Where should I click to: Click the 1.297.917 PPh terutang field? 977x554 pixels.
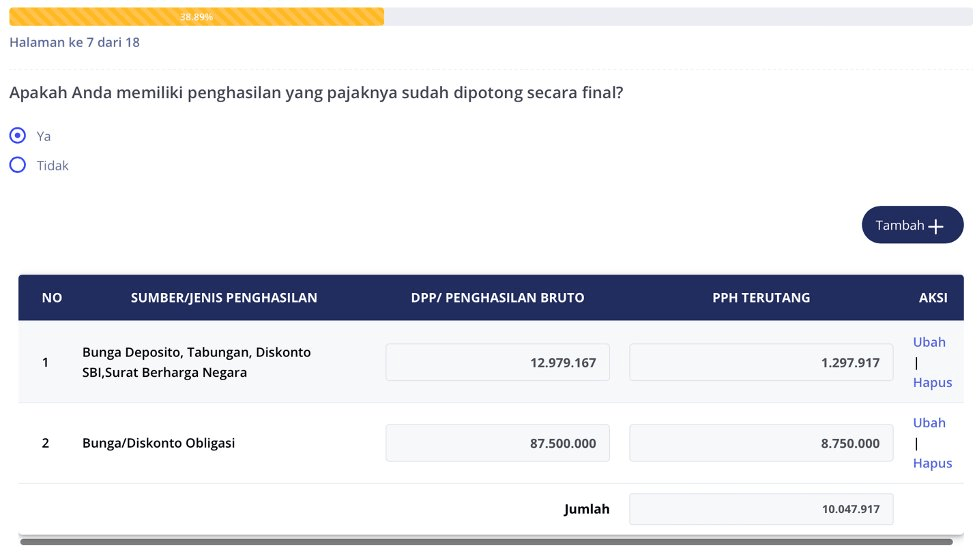coord(760,362)
